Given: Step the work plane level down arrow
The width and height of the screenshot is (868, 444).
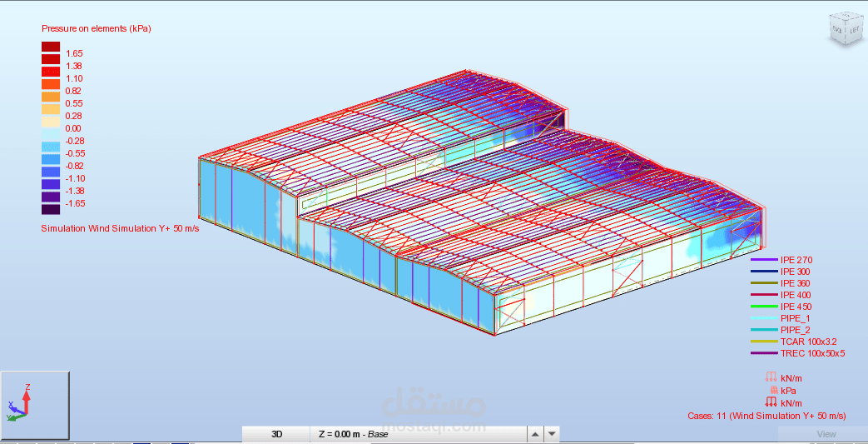Looking at the screenshot, I should [552, 434].
